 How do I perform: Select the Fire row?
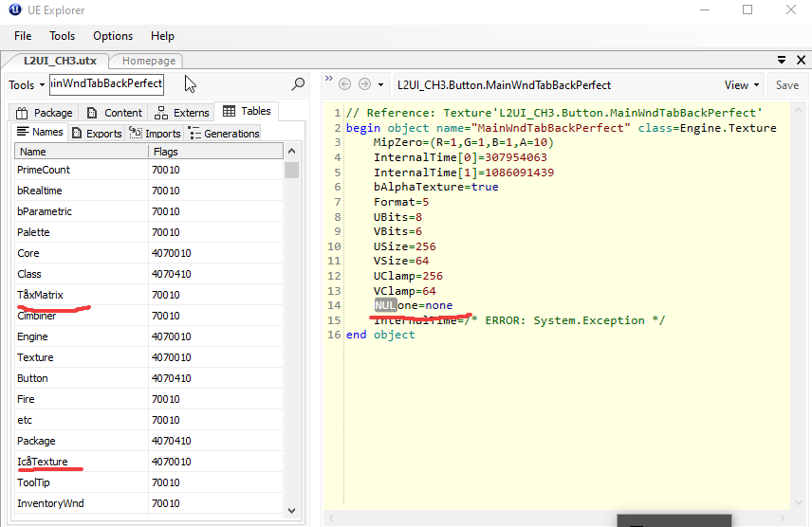[149, 399]
